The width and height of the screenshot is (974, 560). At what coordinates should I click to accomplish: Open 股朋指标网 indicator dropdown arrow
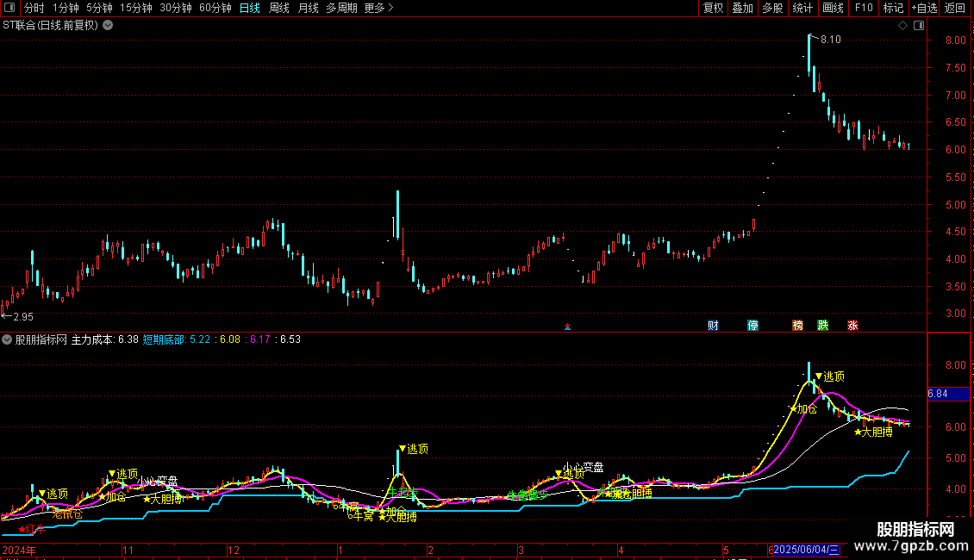[x=7, y=339]
